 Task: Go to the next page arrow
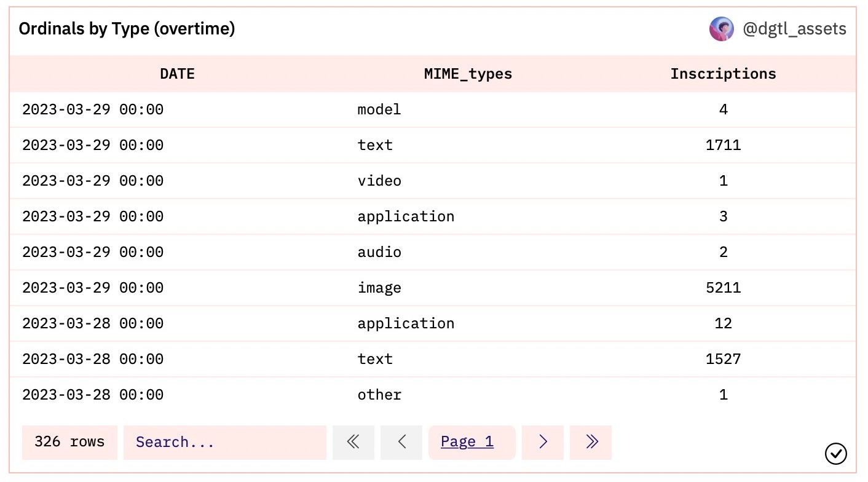point(542,442)
